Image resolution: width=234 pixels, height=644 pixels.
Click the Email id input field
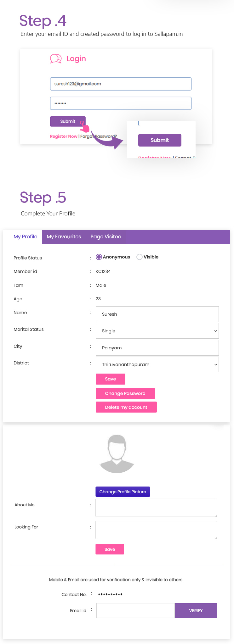135,610
